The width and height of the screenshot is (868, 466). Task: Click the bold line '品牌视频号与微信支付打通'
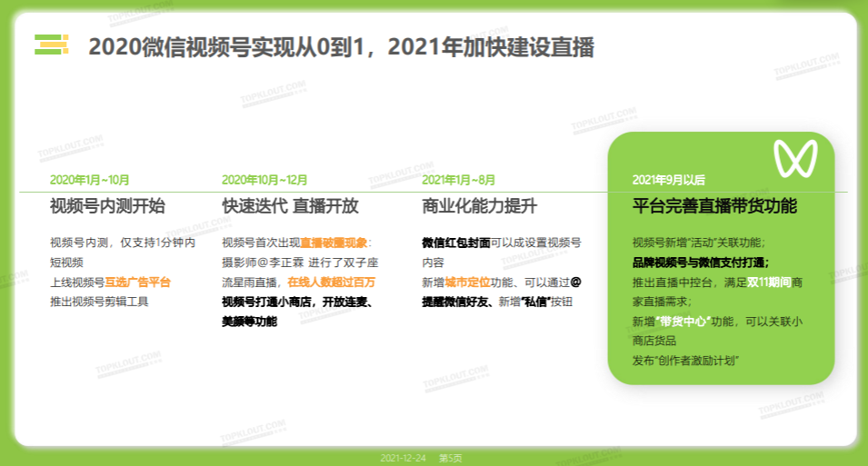(701, 263)
